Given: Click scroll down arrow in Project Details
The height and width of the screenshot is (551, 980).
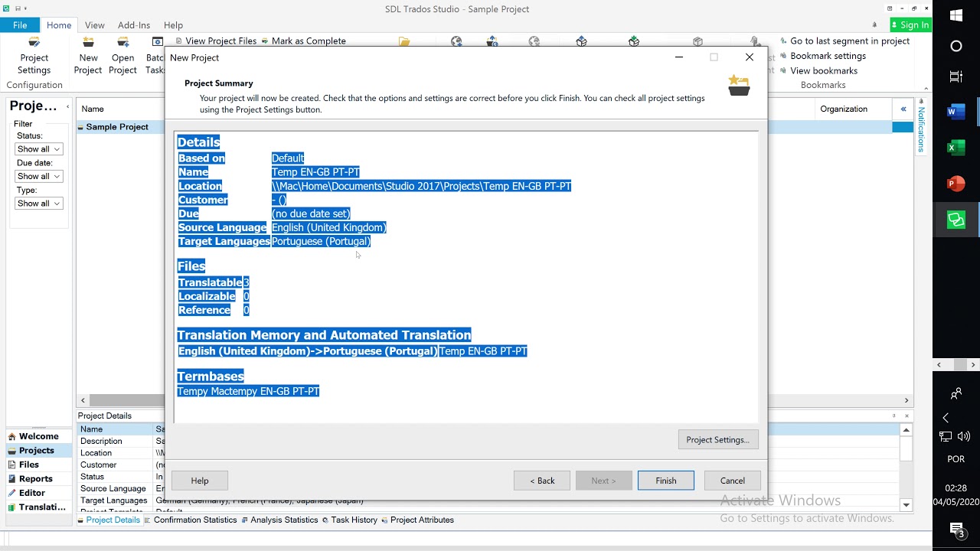Looking at the screenshot, I should coord(906,505).
